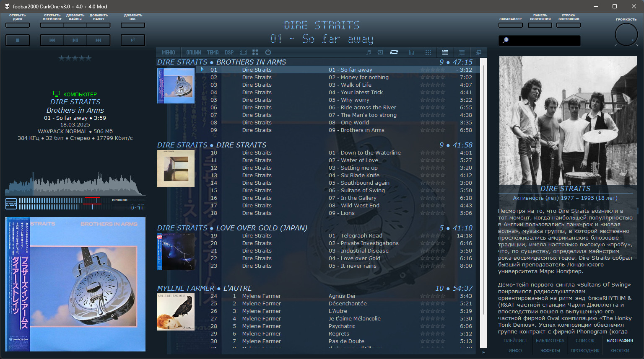
Task: Select the plain lines list view icon
Action: [x=462, y=52]
